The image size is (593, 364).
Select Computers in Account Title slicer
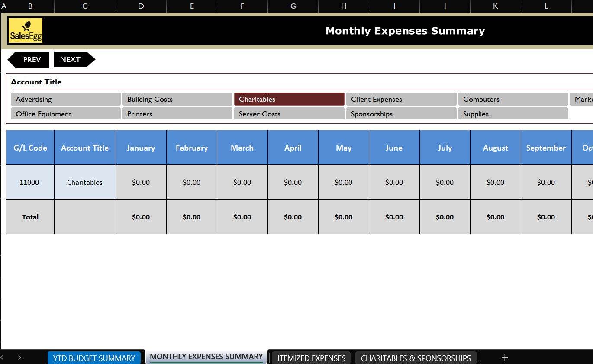point(512,99)
